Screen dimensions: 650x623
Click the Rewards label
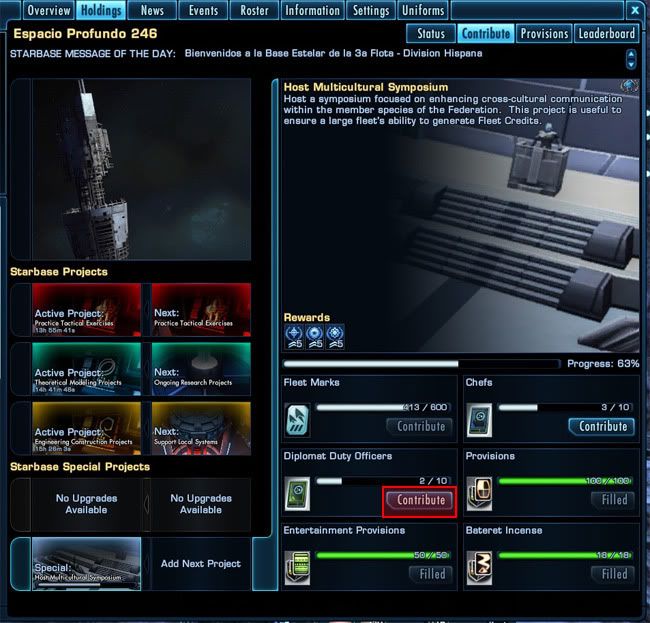(x=307, y=318)
